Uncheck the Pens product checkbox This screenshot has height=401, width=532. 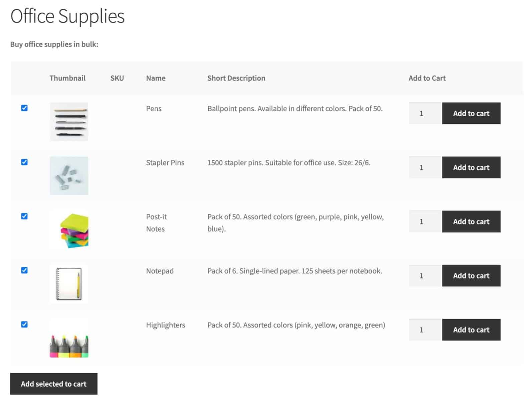25,108
